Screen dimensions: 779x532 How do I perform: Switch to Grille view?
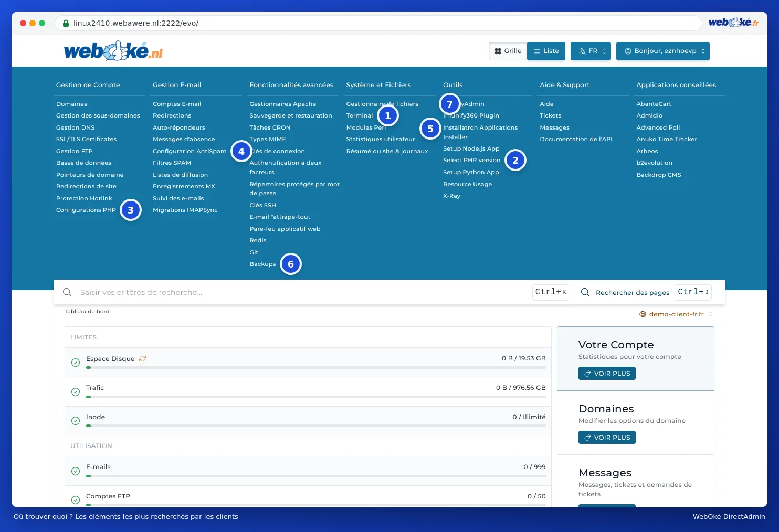pos(508,51)
